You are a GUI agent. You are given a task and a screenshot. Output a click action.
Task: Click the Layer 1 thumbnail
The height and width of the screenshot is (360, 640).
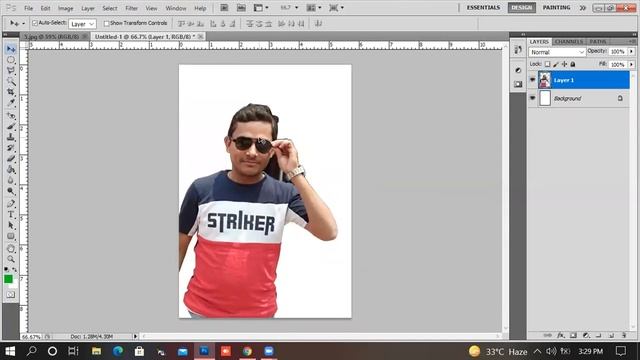pyautogui.click(x=544, y=80)
